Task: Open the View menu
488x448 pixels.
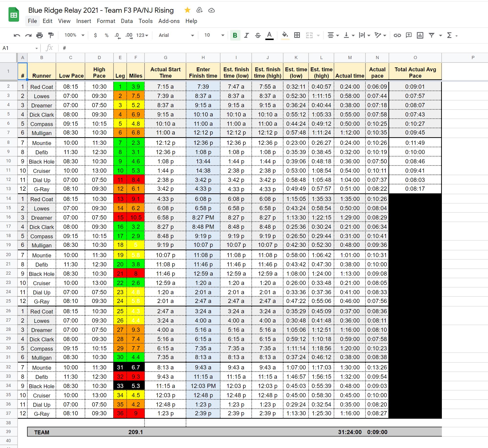Action: tap(64, 21)
